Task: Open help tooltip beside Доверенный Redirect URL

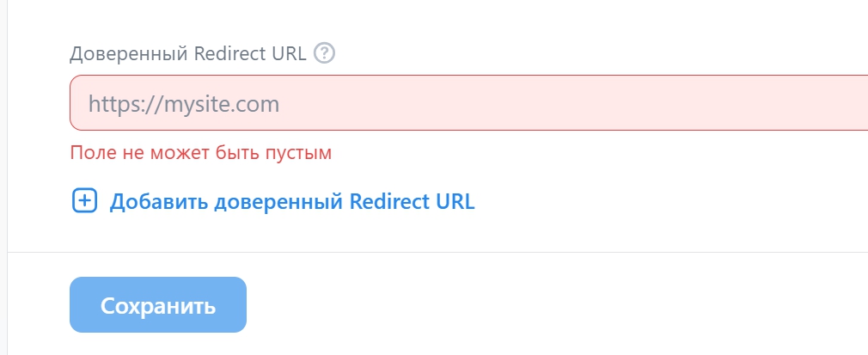Action: [x=324, y=53]
